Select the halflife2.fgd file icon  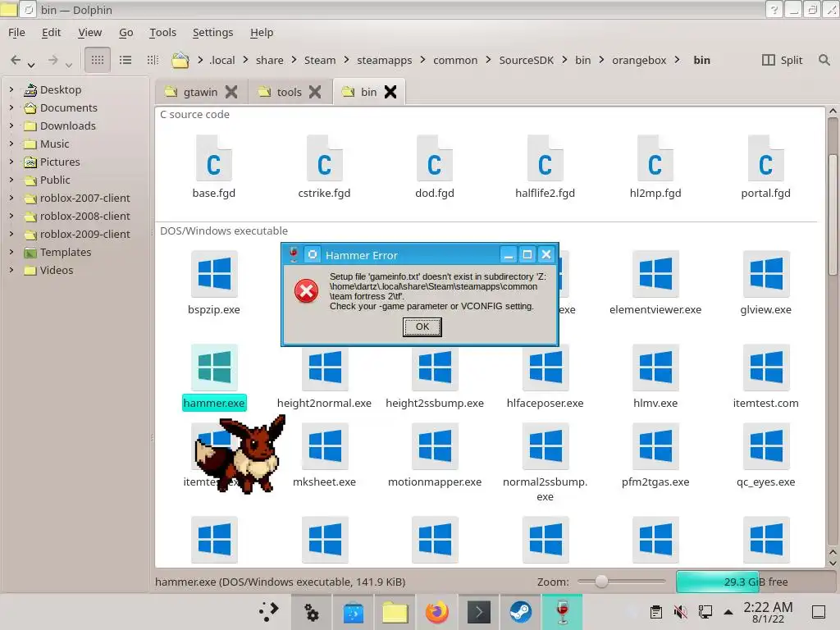(545, 158)
